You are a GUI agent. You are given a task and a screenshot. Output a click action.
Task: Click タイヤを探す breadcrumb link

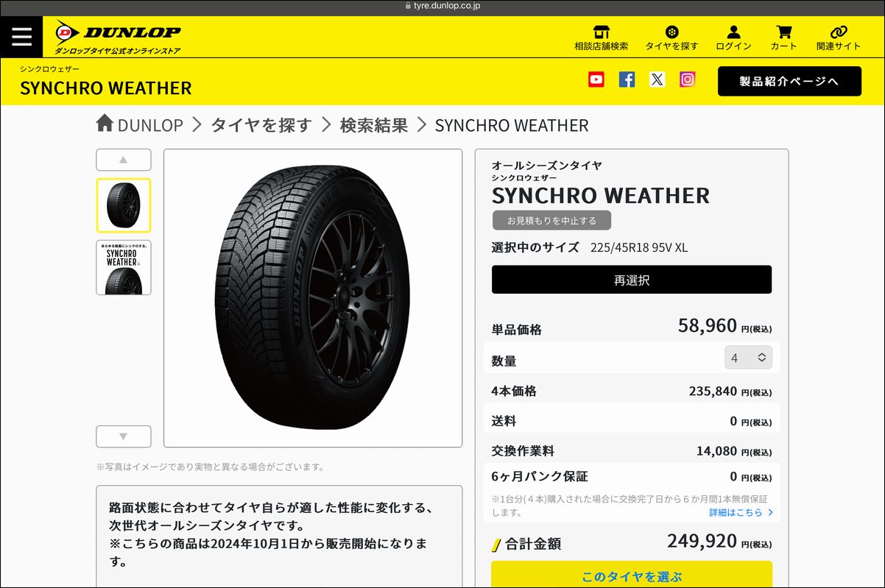pos(261,125)
